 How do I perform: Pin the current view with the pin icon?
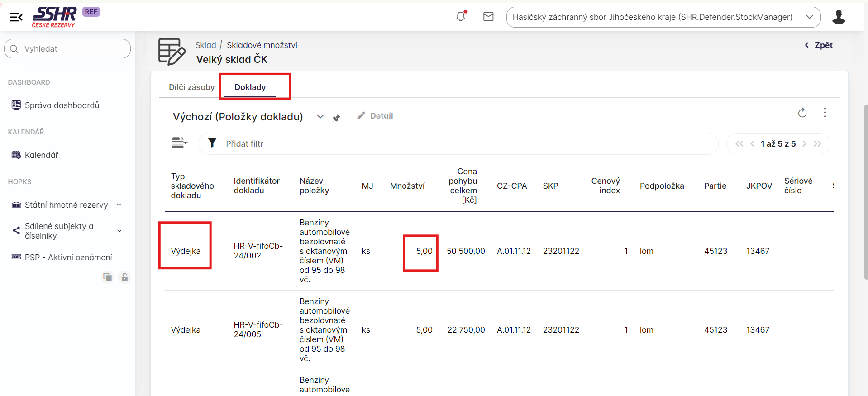[336, 118]
